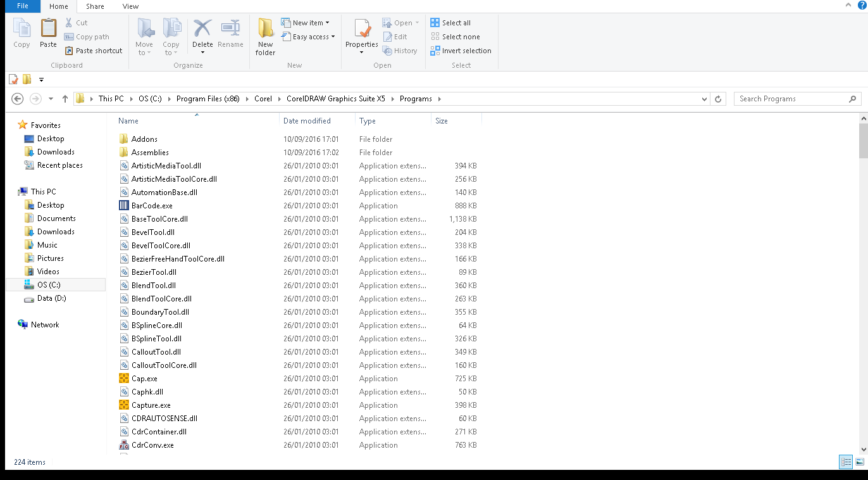The height and width of the screenshot is (480, 868).
Task: Click Paste shortcut in the ribbon
Action: click(94, 51)
